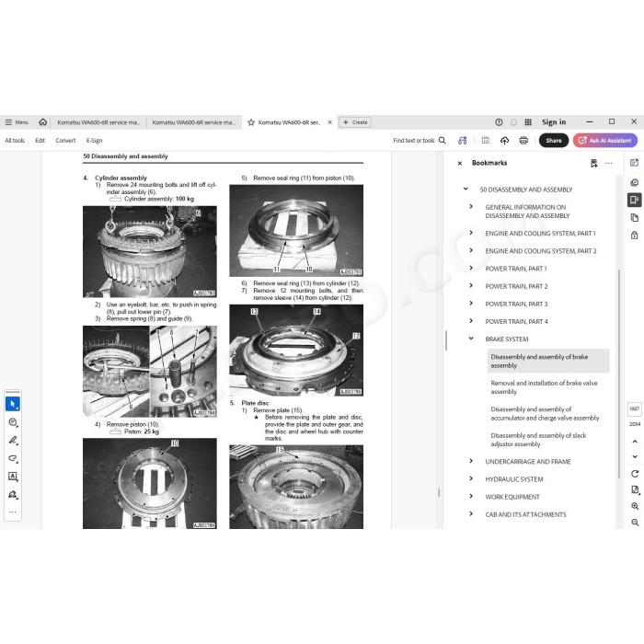Select the stamp signature tool
The width and height of the screenshot is (644, 644).
click(13, 495)
